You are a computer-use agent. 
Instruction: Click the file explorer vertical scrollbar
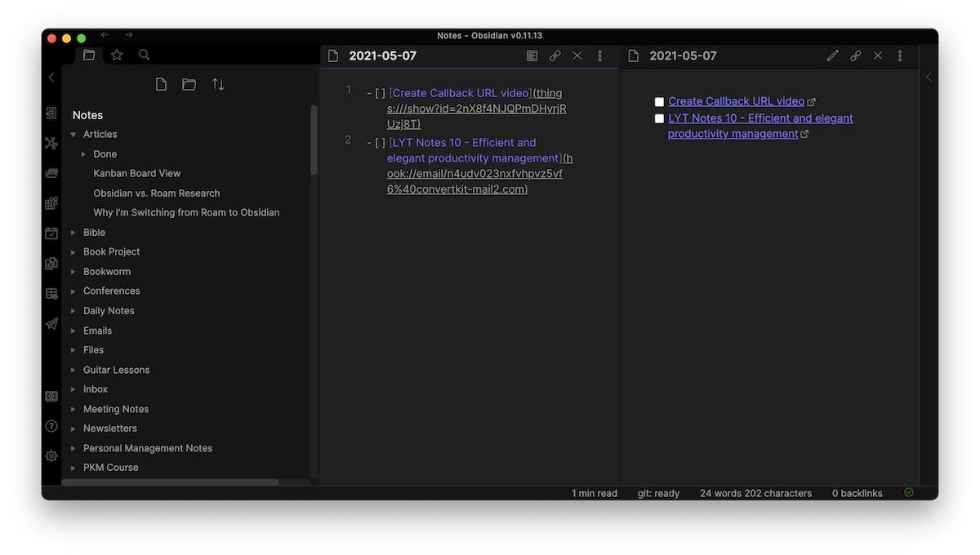(x=314, y=139)
